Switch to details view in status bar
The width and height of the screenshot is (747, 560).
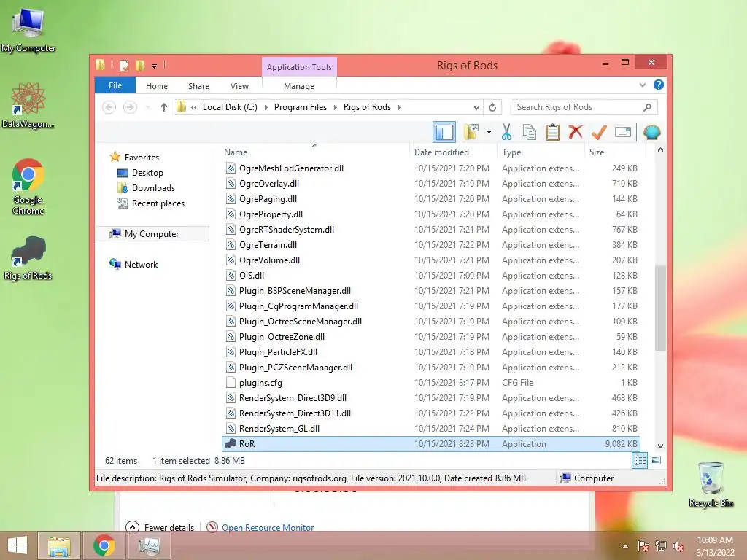[x=639, y=461]
